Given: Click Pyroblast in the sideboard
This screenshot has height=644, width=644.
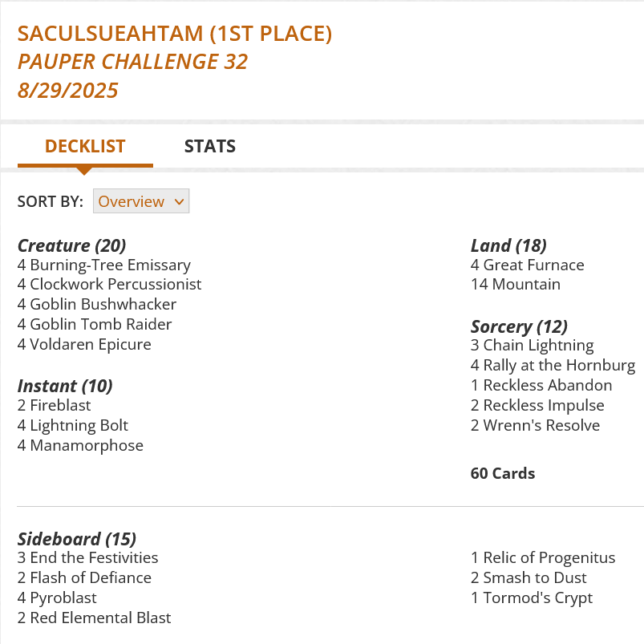Looking at the screenshot, I should click(63, 597).
